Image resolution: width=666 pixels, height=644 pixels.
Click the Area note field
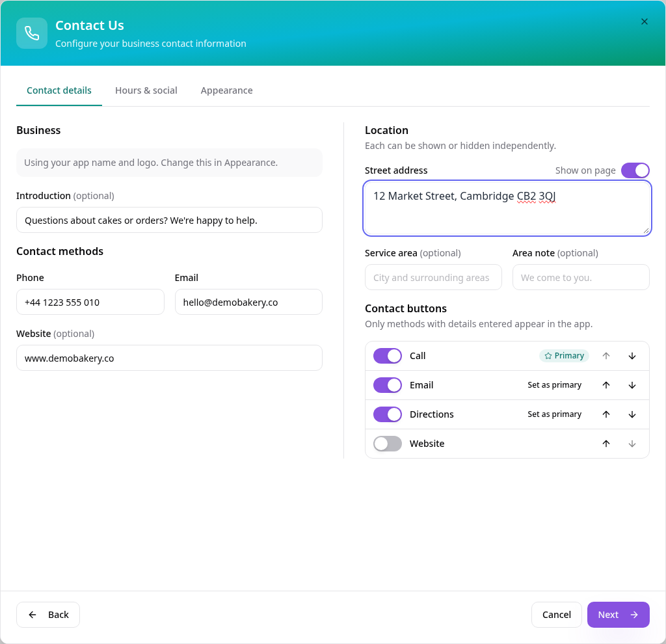point(581,277)
